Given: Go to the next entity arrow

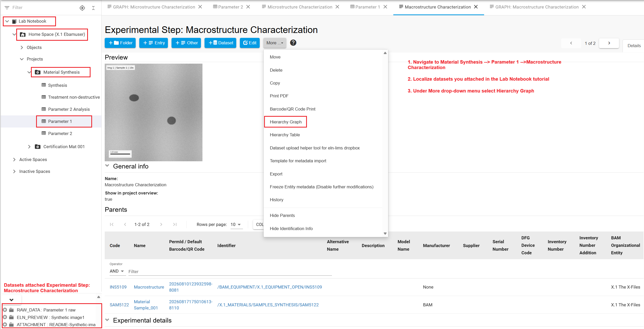Looking at the screenshot, I should 609,43.
